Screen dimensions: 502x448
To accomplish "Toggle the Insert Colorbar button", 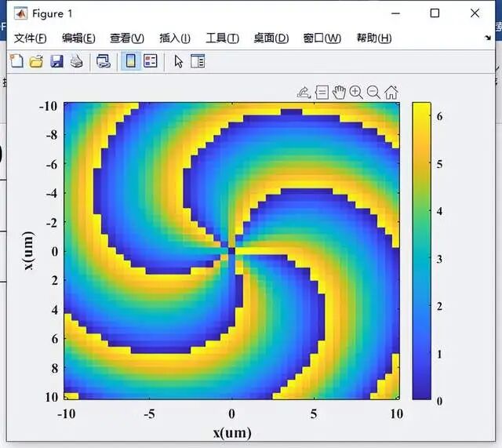I will click(x=130, y=61).
